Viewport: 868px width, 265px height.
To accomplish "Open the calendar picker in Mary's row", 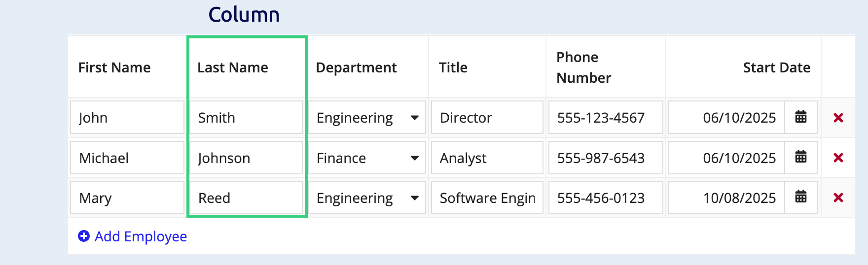I will (x=801, y=197).
